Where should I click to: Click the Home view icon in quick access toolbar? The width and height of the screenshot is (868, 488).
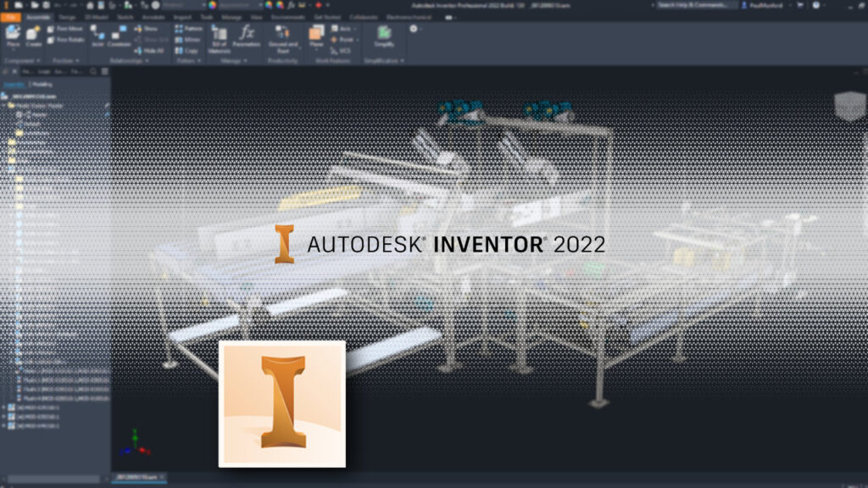[90, 6]
